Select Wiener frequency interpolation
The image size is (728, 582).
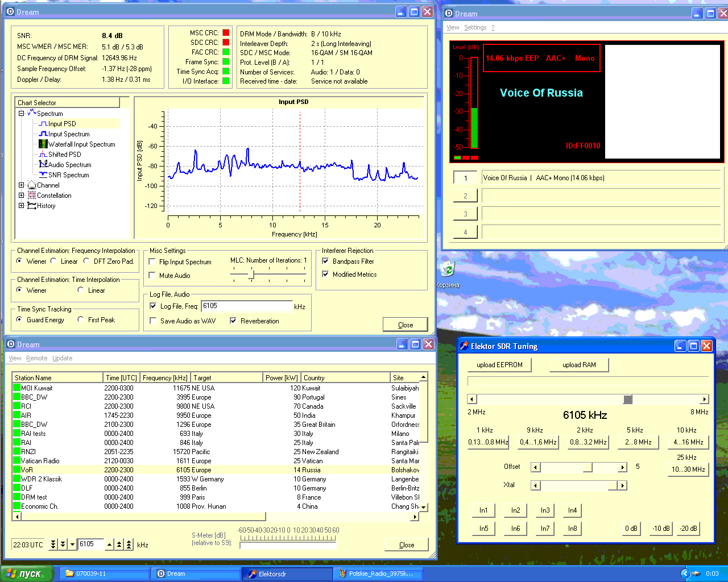pyautogui.click(x=19, y=261)
